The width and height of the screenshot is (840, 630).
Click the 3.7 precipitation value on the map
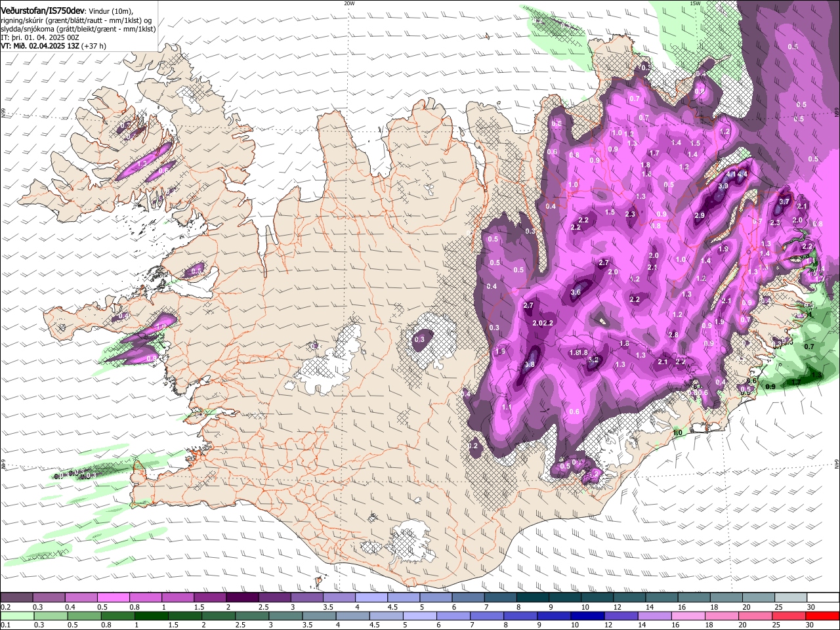pyautogui.click(x=784, y=201)
